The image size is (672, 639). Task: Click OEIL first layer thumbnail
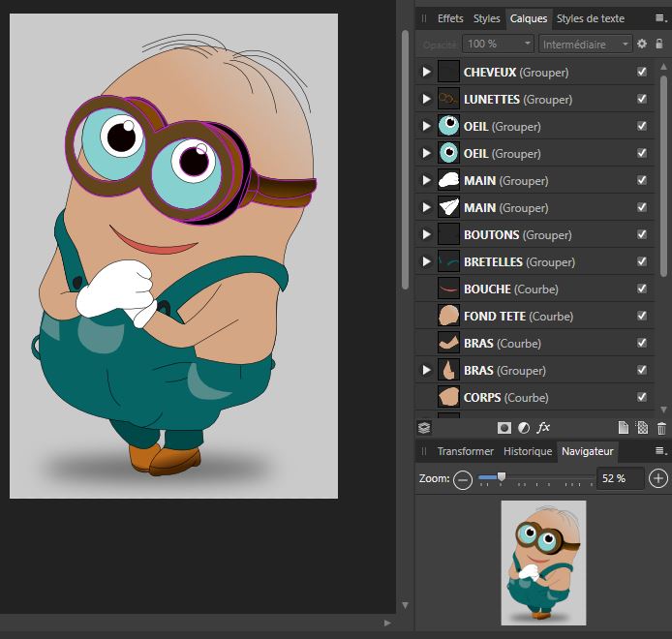pyautogui.click(x=448, y=126)
